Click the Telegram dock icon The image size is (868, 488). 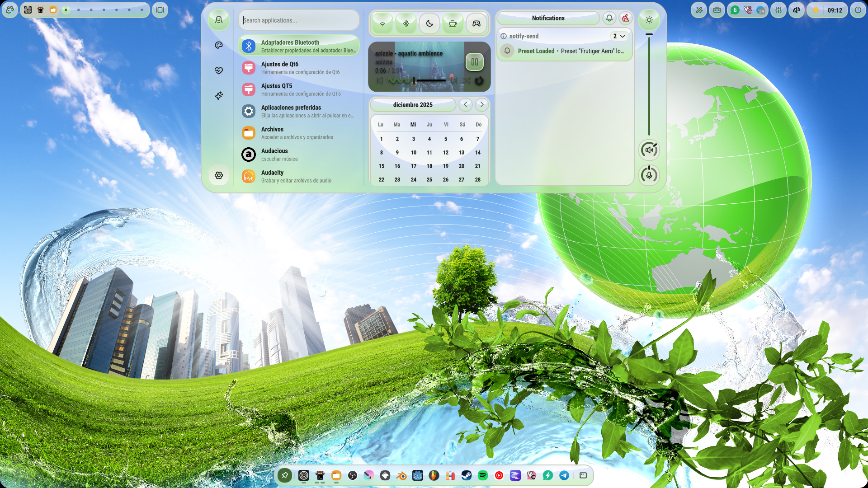click(564, 475)
